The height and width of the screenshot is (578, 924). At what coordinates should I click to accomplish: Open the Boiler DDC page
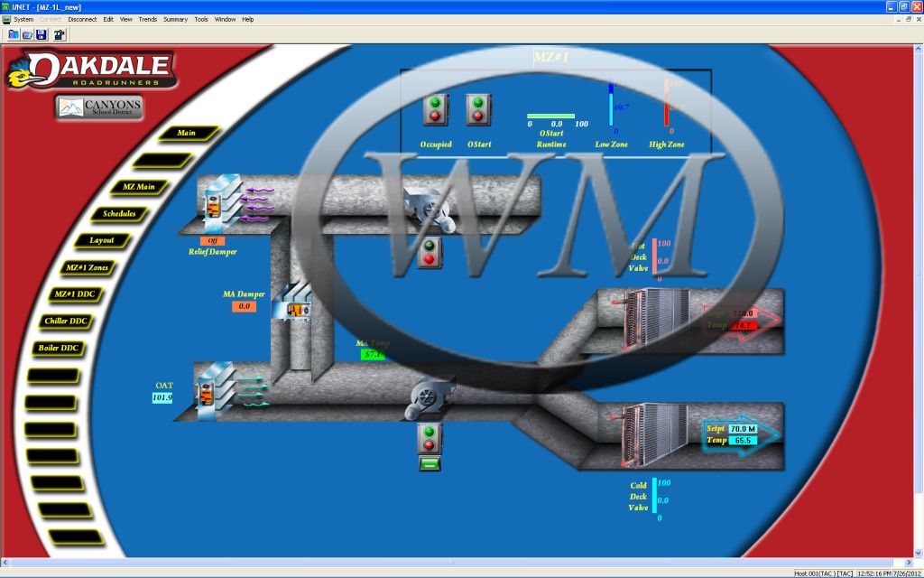coord(59,348)
